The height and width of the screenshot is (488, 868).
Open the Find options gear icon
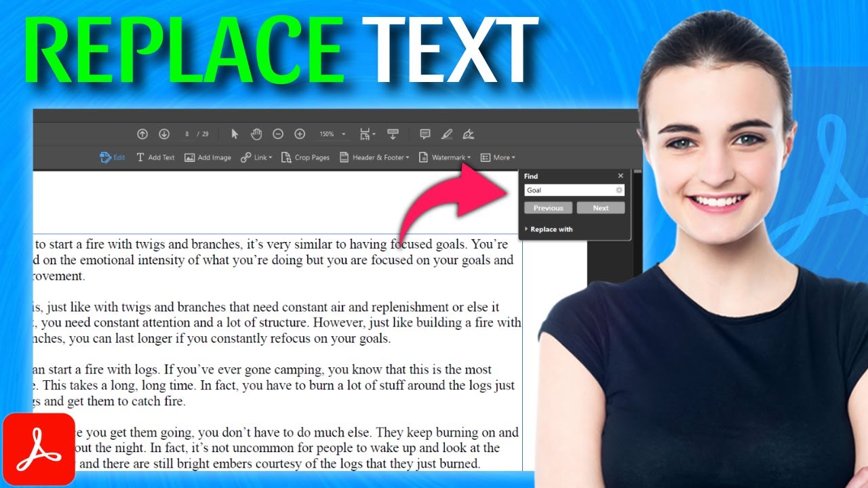click(619, 190)
